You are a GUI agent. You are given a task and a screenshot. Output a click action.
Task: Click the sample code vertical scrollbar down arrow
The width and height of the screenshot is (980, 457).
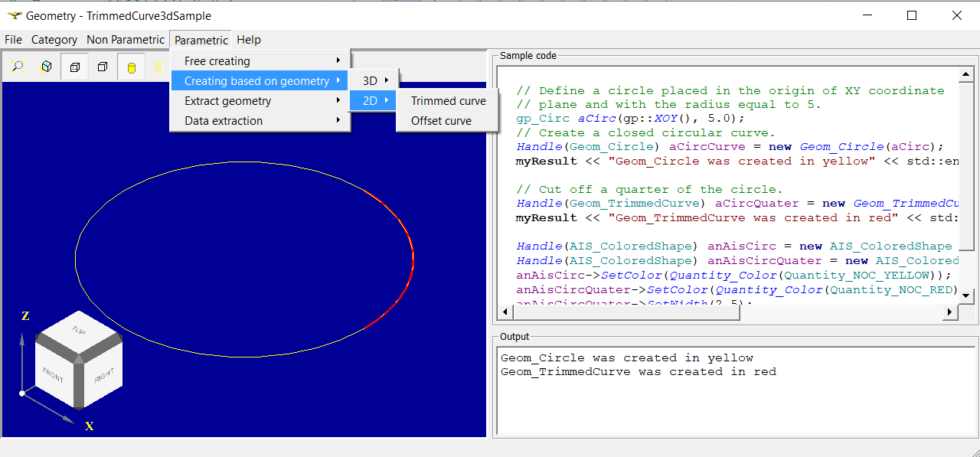point(966,295)
